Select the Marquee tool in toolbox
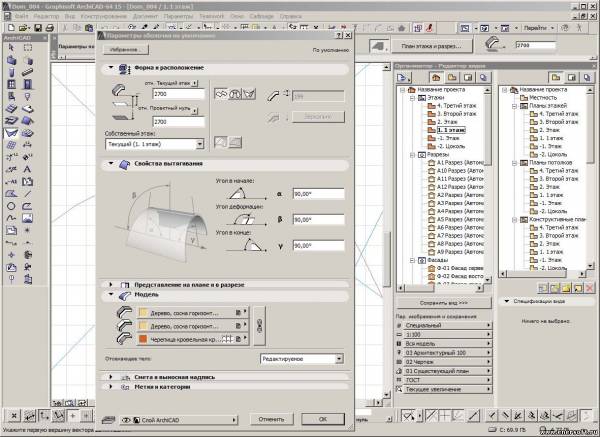Viewport: 600px width, 437px height. pyautogui.click(x=28, y=47)
